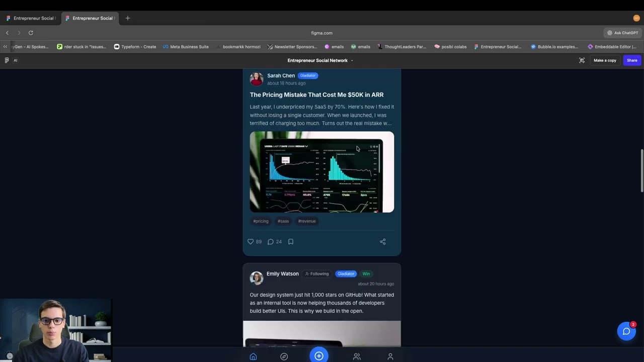Select the #revenue tag
Screen dimensions: 644x362
(x=307, y=221)
